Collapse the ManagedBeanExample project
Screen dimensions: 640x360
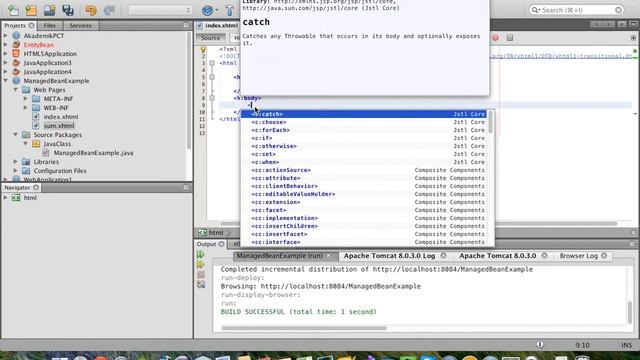coord(6,81)
